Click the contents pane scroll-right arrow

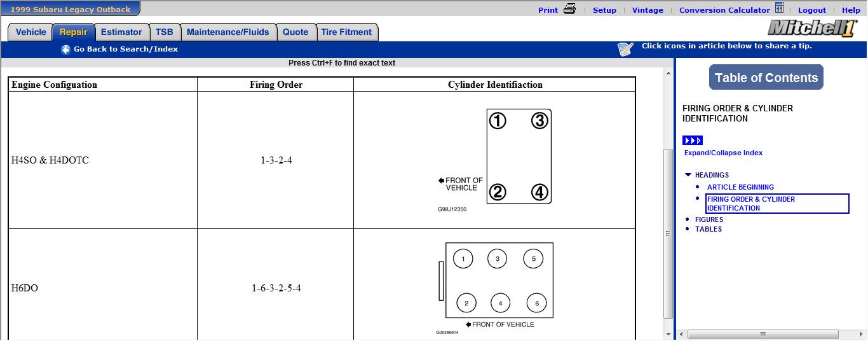[861, 334]
